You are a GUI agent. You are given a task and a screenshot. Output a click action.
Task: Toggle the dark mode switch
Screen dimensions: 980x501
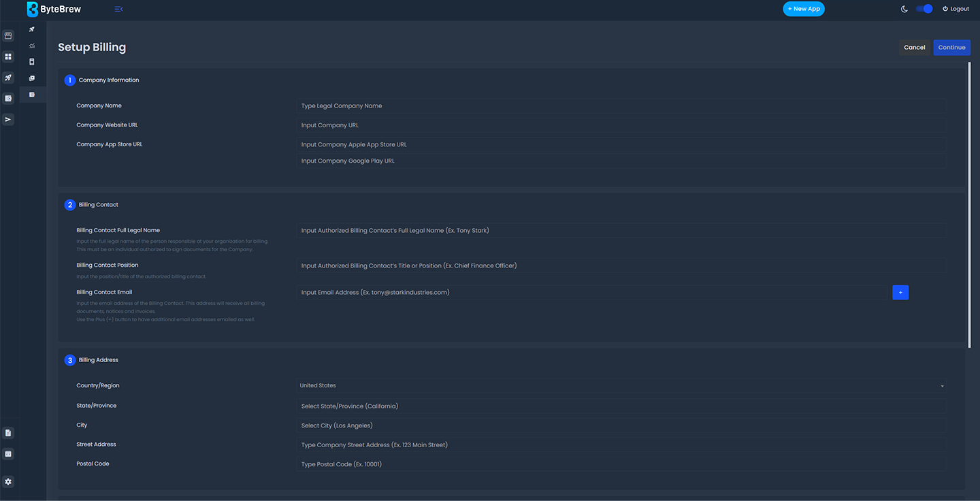(924, 9)
